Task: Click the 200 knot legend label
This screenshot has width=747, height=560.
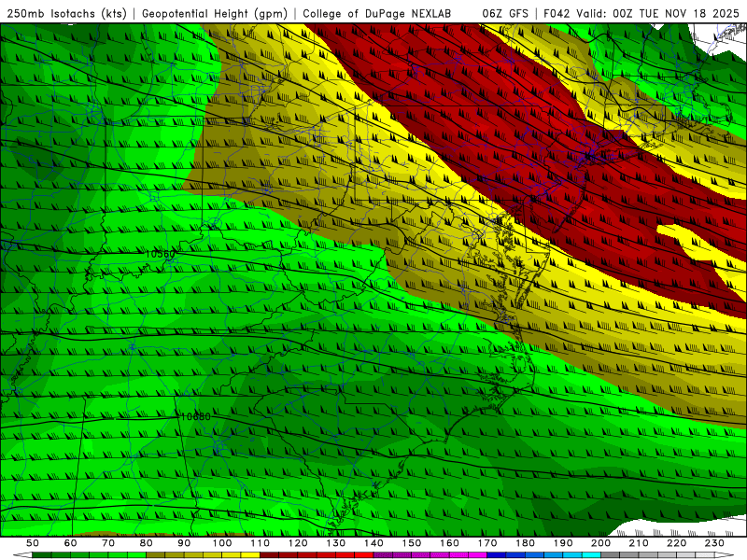Action: click(x=600, y=543)
